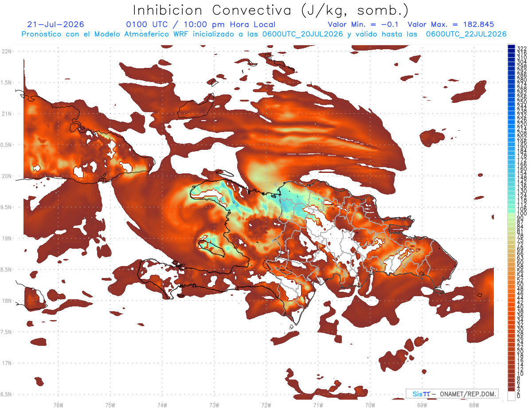Click the "75" value on the colorbar

520,240
